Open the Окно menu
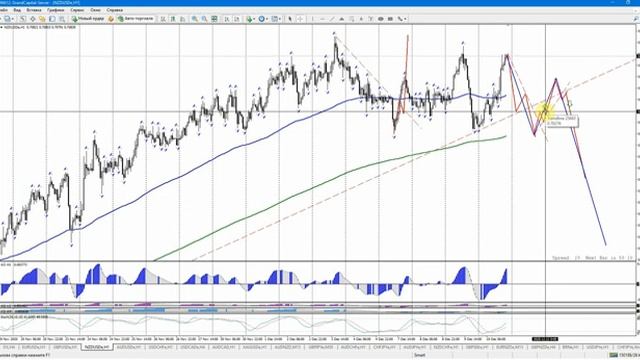Screen dimensions: 640x360 pyautogui.click(x=96, y=10)
